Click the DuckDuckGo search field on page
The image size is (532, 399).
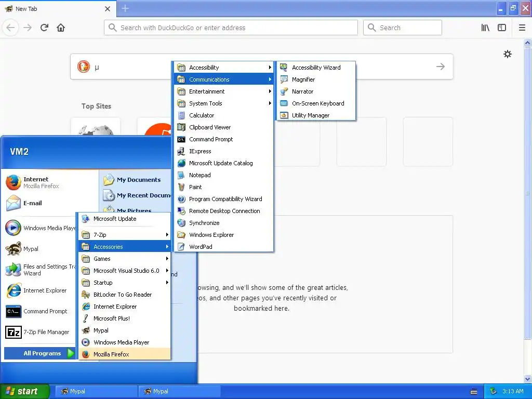(x=261, y=66)
